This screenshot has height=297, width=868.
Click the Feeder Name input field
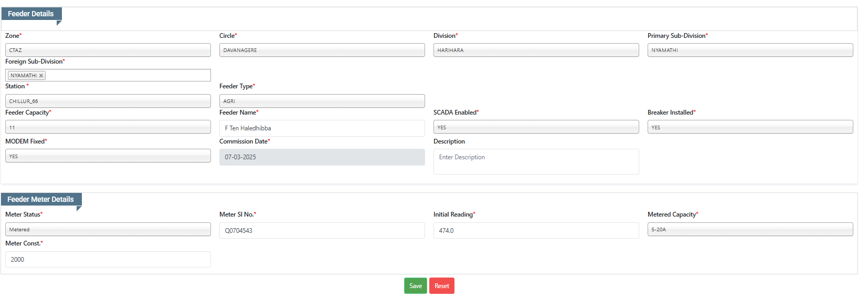pyautogui.click(x=322, y=128)
